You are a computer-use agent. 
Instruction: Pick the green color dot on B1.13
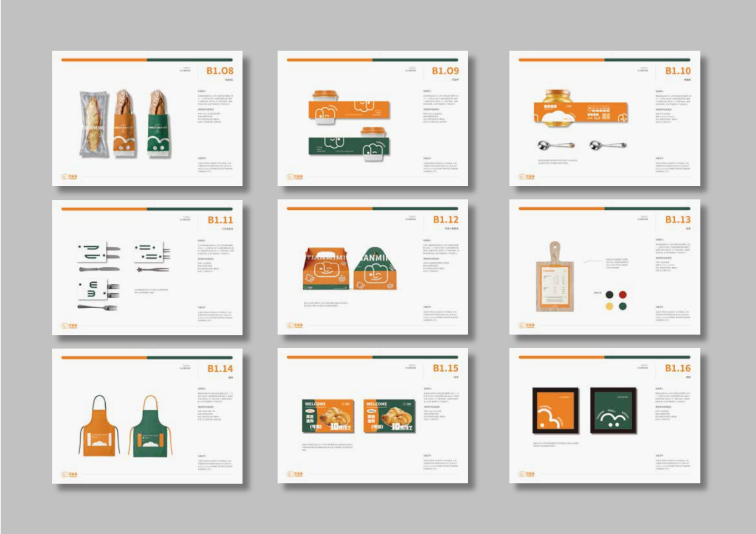623,306
